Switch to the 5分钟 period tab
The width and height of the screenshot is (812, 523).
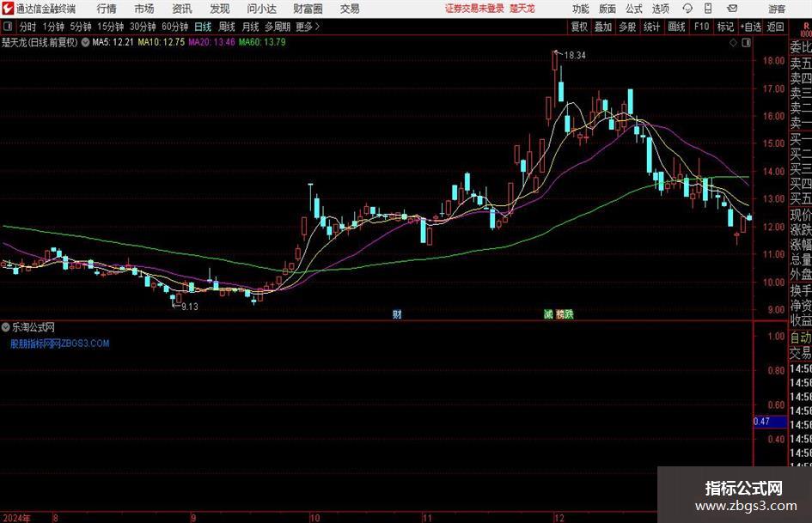[x=81, y=27]
